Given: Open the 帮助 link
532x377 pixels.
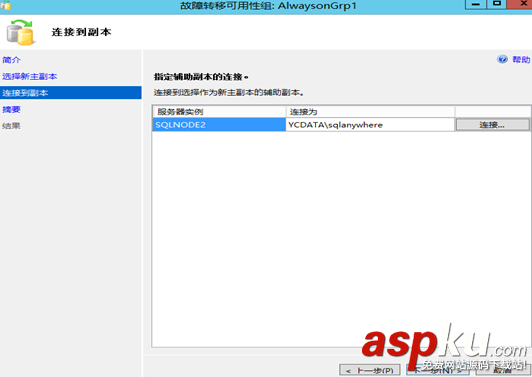Looking at the screenshot, I should (x=521, y=60).
